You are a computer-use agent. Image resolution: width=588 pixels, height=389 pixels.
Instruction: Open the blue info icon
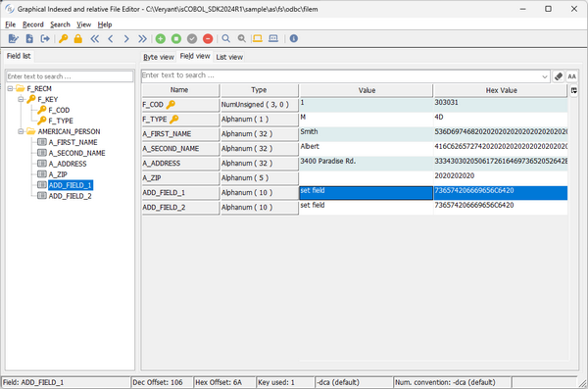pos(294,38)
